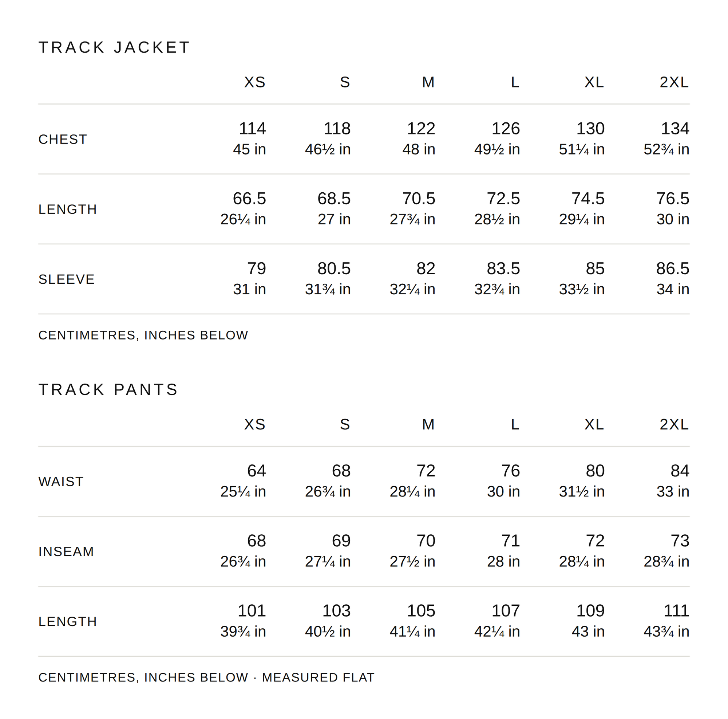
Task: Select the XS column header in jacket table
Action: coord(255,82)
